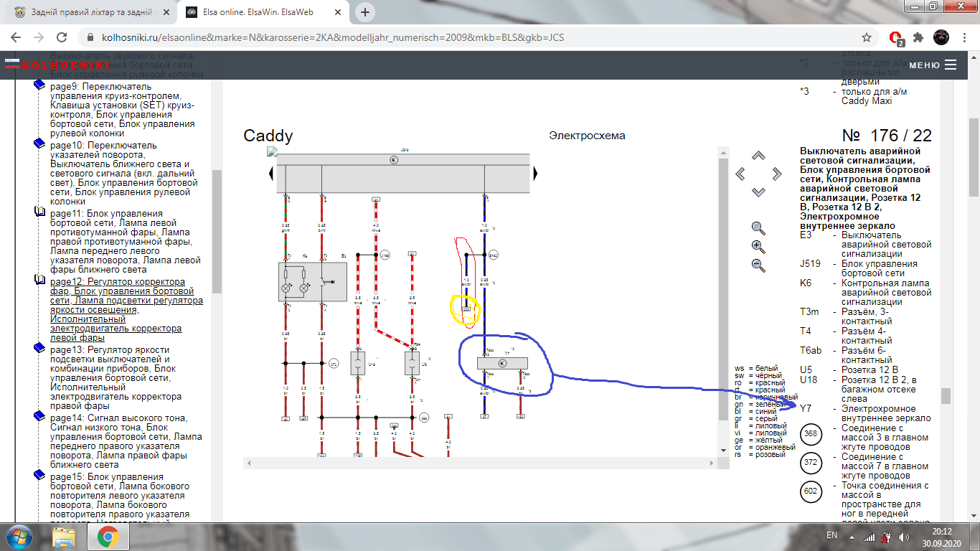Open the Windows Start menu
980x551 pixels.
coord(17,537)
